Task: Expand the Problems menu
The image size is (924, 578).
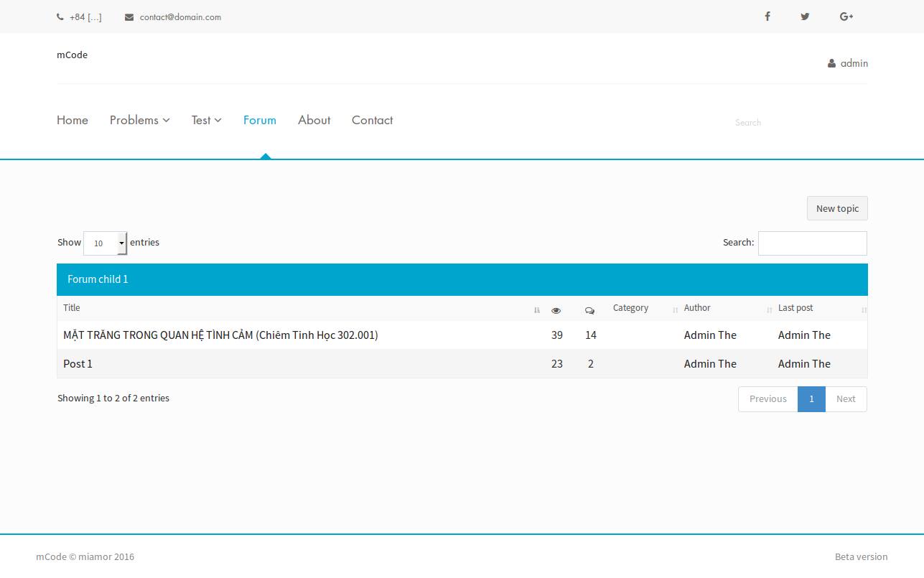Action: pos(139,120)
